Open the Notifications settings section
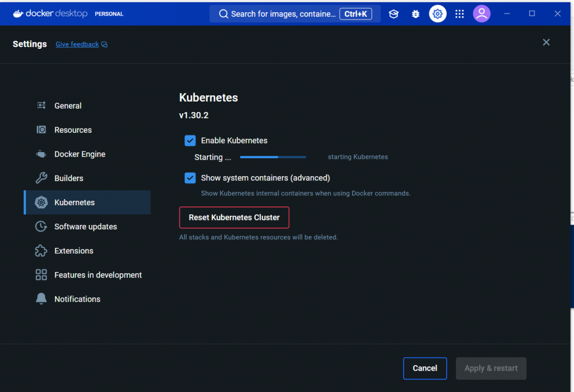Screen dimensions: 574x392 pos(87,299)
